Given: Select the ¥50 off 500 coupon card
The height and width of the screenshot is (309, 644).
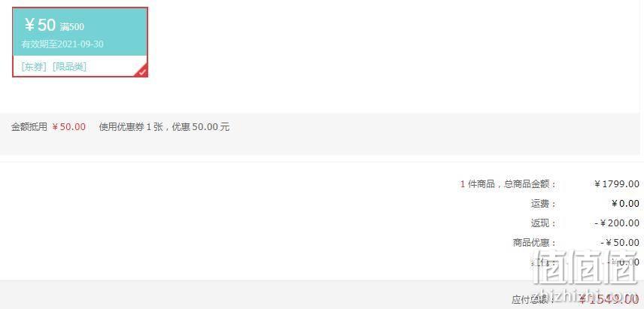Looking at the screenshot, I should [80, 42].
